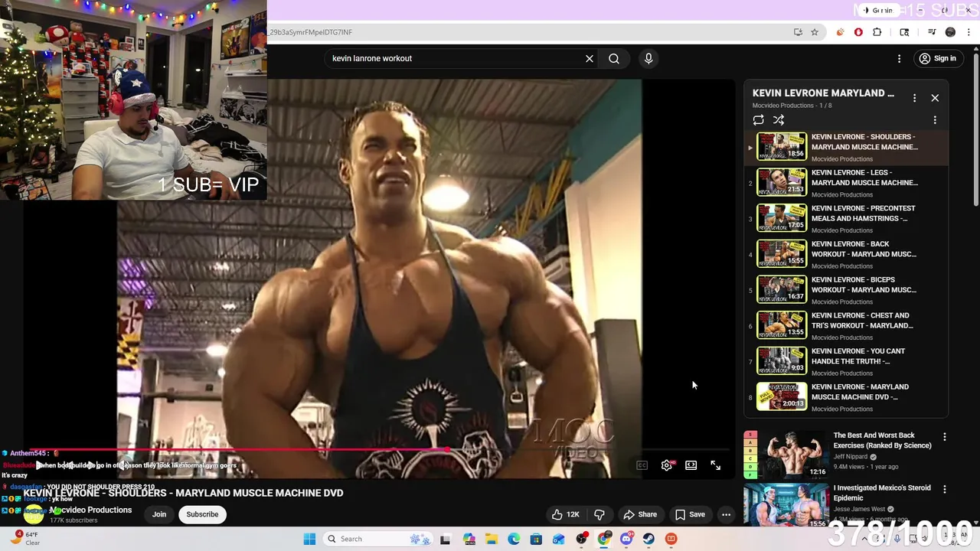Open weather widget showing 64°F Clear
This screenshot has height=551, width=980.
tap(26, 538)
